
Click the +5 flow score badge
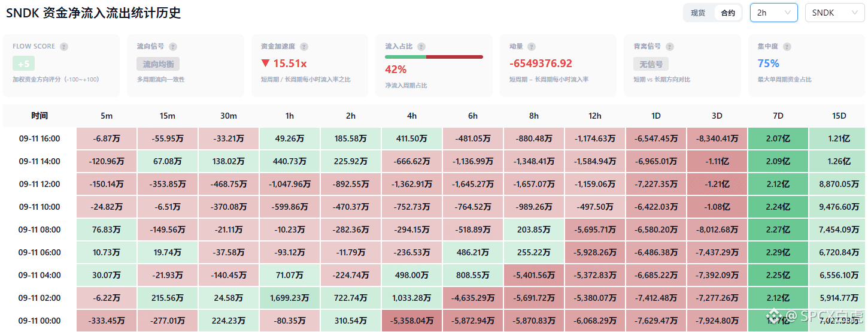coord(24,64)
